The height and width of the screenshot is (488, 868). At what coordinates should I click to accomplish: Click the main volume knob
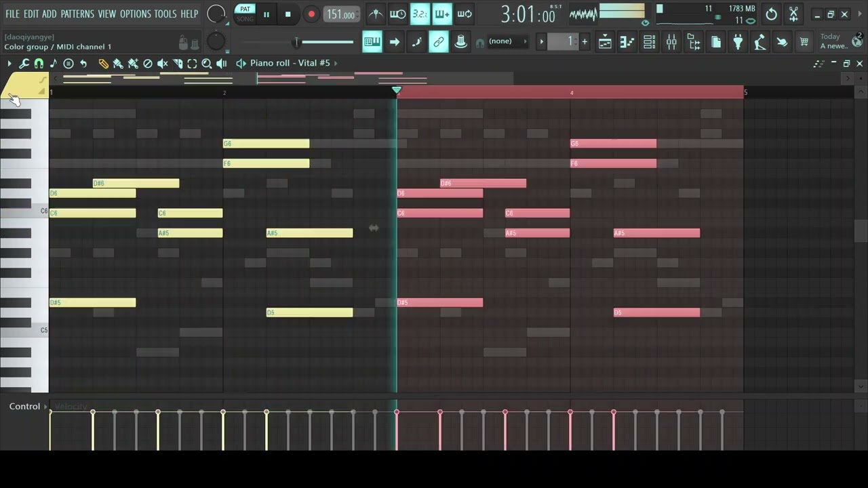(216, 14)
